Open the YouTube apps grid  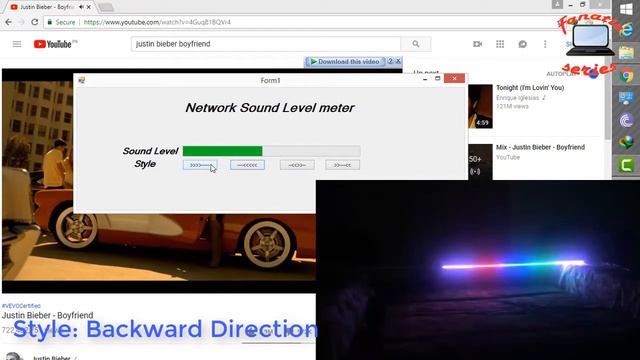coord(500,44)
